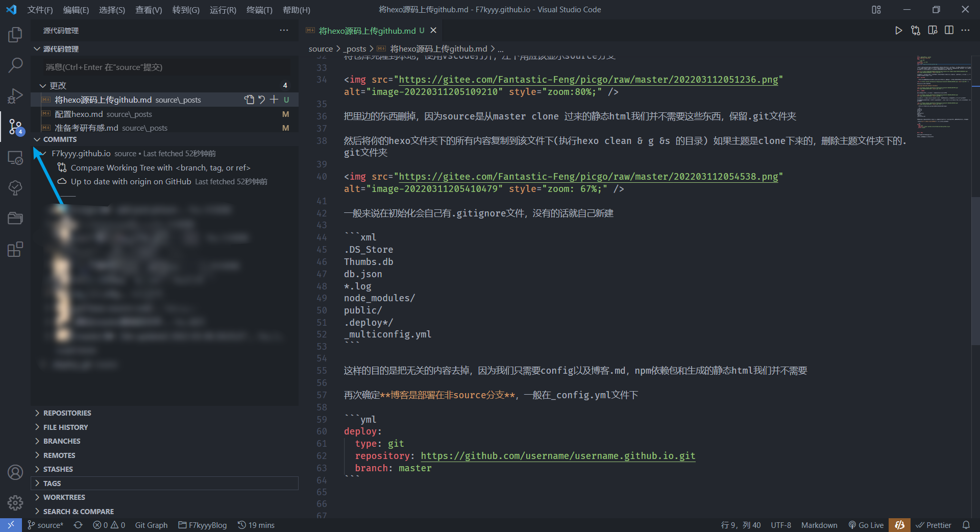Open the Explorer view in activity bar
This screenshot has height=532, width=980.
[15, 34]
